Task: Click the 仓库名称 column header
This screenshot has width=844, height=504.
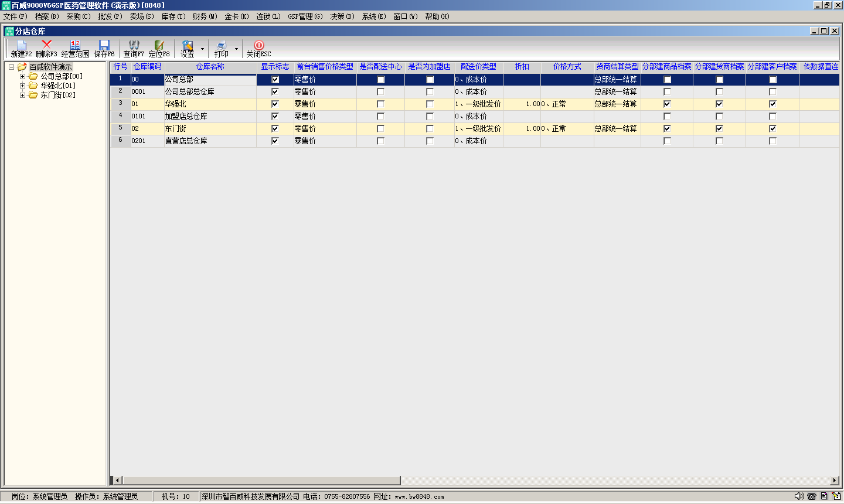Action: [210, 67]
